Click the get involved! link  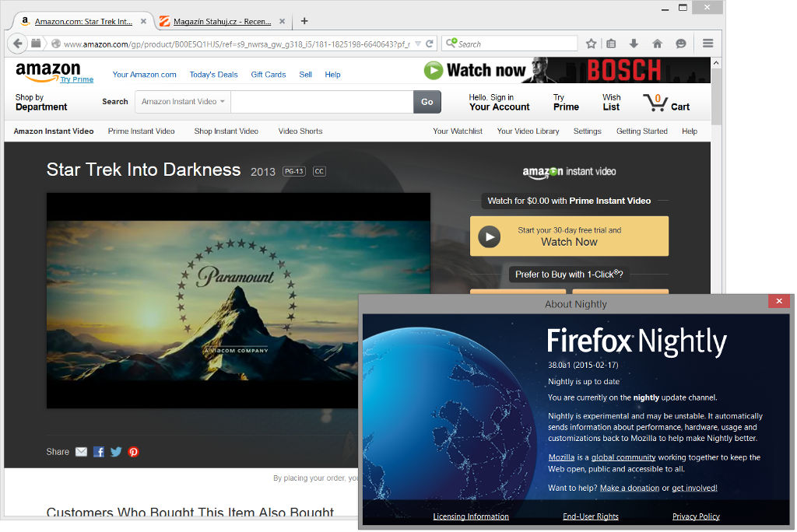coord(694,488)
